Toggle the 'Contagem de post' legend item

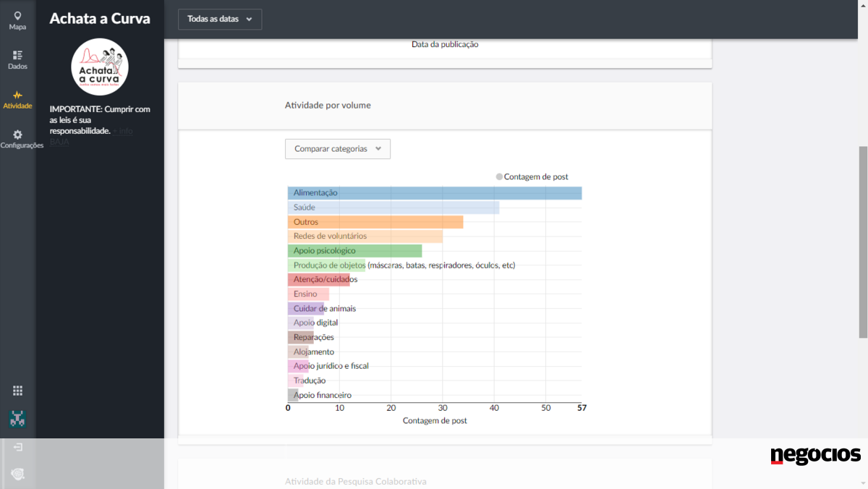532,177
